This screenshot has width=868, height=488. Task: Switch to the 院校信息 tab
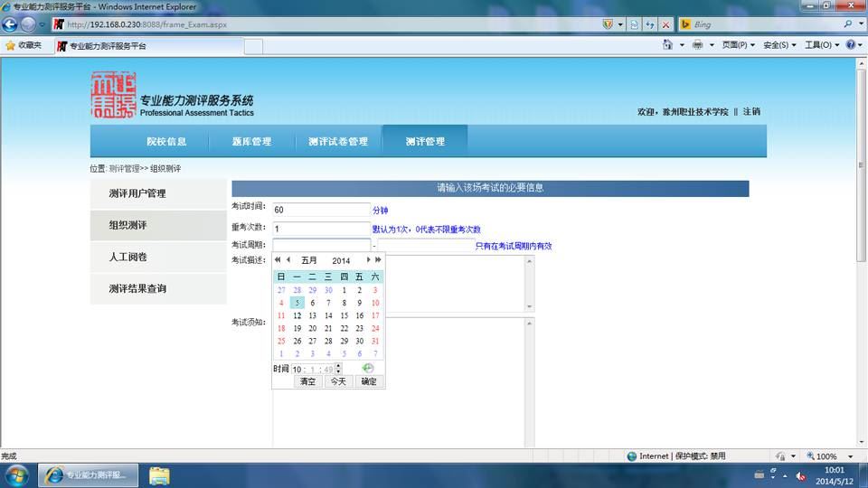click(x=166, y=142)
